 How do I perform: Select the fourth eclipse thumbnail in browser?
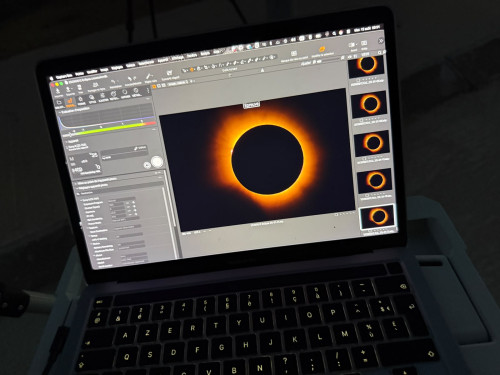(375, 181)
